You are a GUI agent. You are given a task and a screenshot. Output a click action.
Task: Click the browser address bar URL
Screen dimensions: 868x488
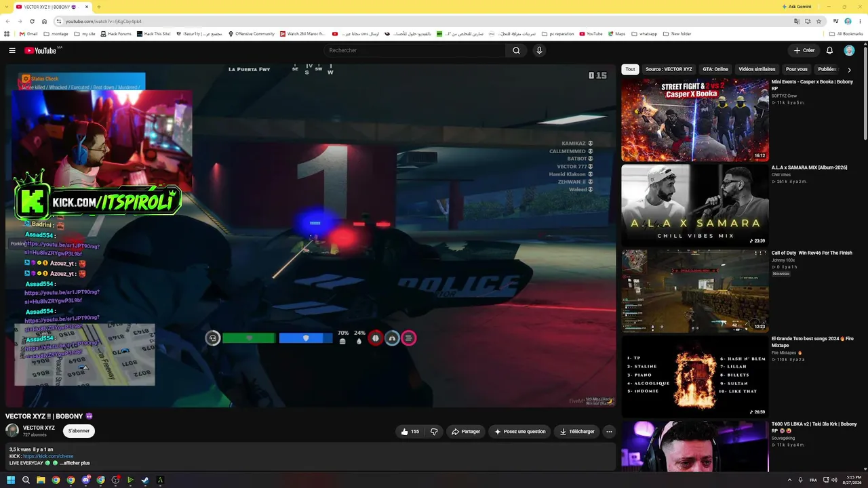(x=104, y=21)
